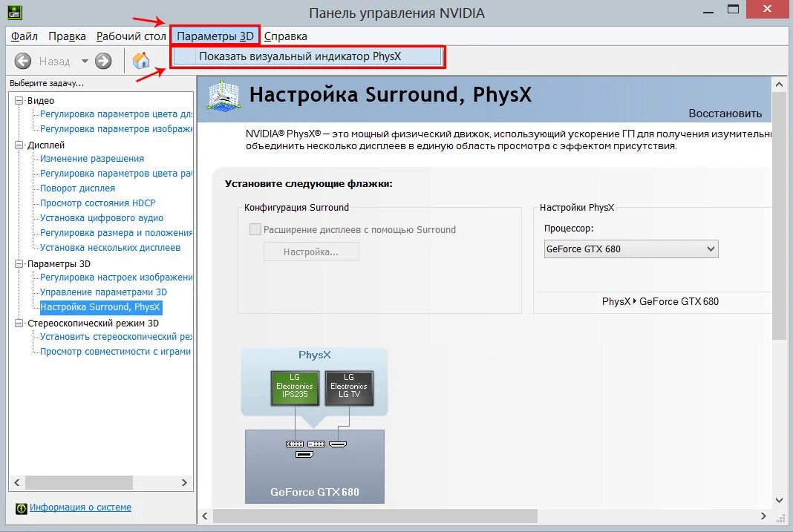Screen dimensions: 793x532
Task: Open the Справка menu
Action: click(x=285, y=36)
